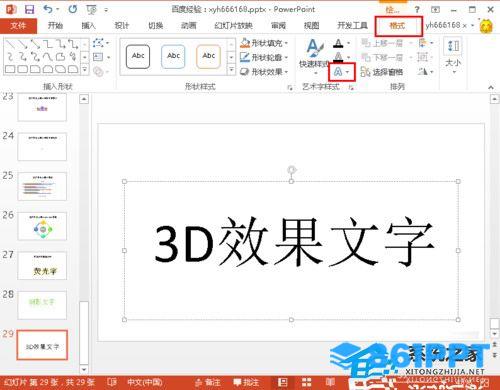Switch to Slide Sorter view
This screenshot has height=390, width=500.
tap(306, 382)
